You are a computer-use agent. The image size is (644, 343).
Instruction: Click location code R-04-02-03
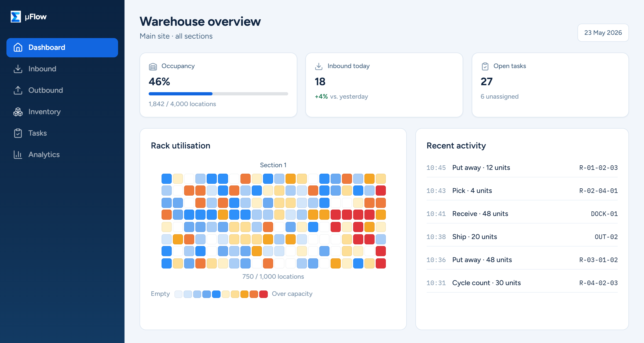(x=598, y=283)
